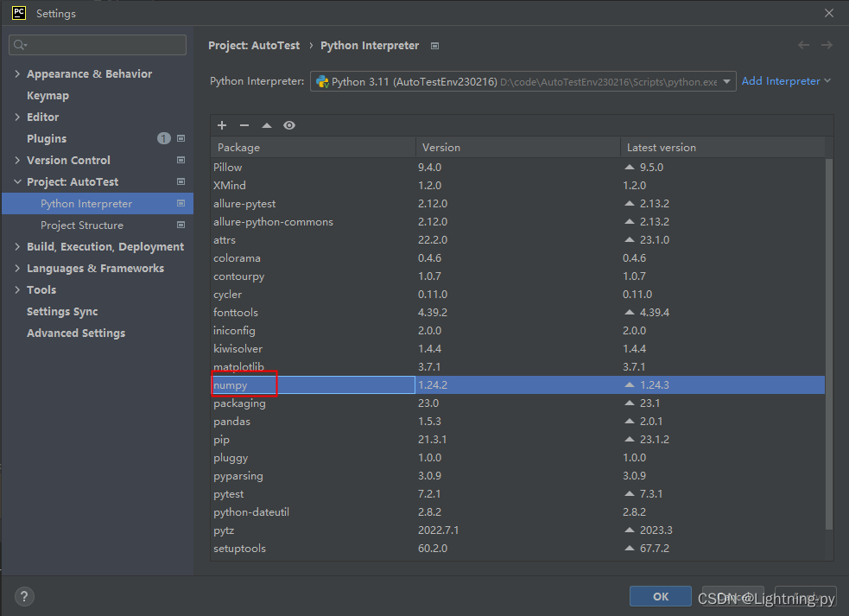Click the settings search field

click(x=98, y=45)
